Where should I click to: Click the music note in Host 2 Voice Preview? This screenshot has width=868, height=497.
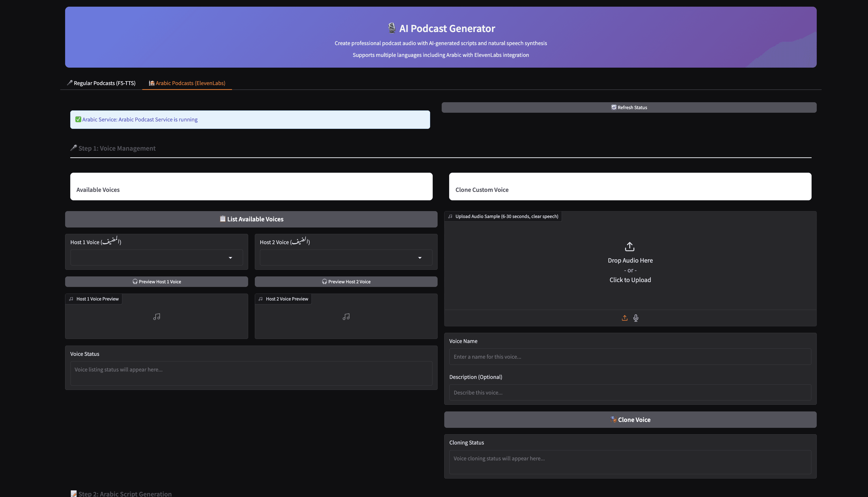[x=346, y=316]
